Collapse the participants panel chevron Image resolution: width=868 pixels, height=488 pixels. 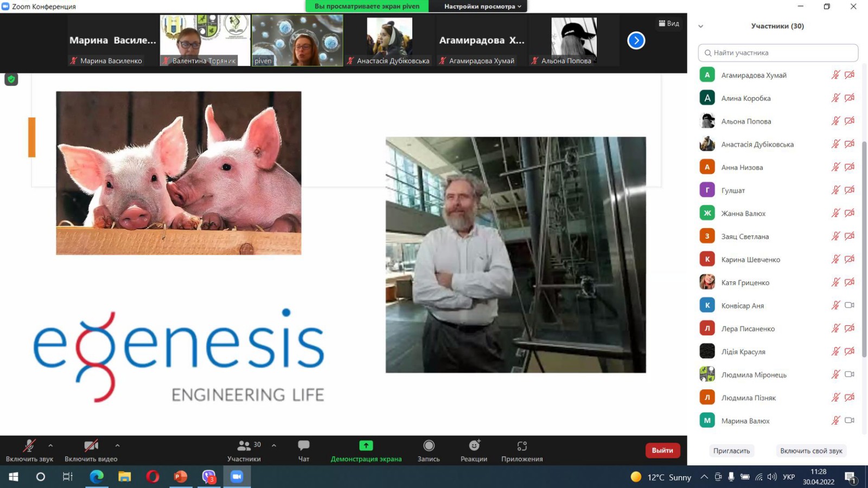[x=700, y=26]
